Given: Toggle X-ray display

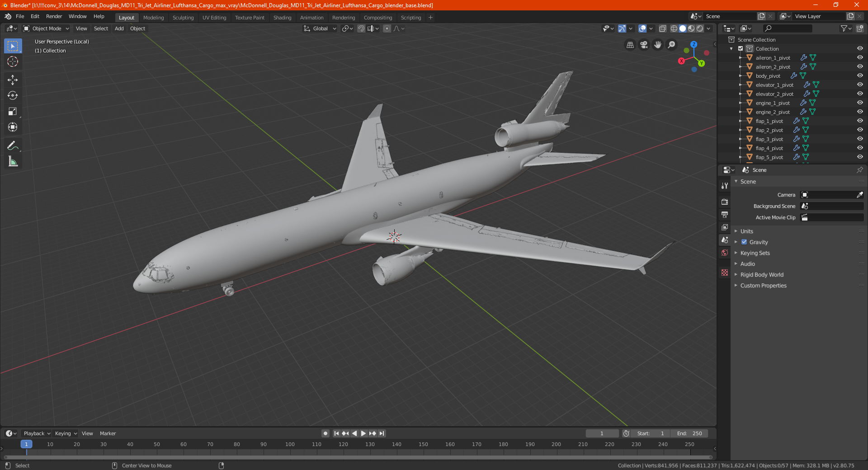Looking at the screenshot, I should [662, 28].
